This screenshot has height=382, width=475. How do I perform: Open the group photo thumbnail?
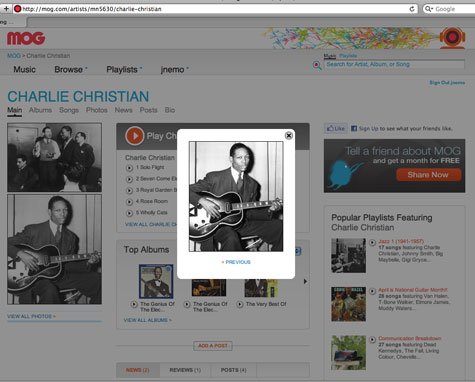point(54,157)
